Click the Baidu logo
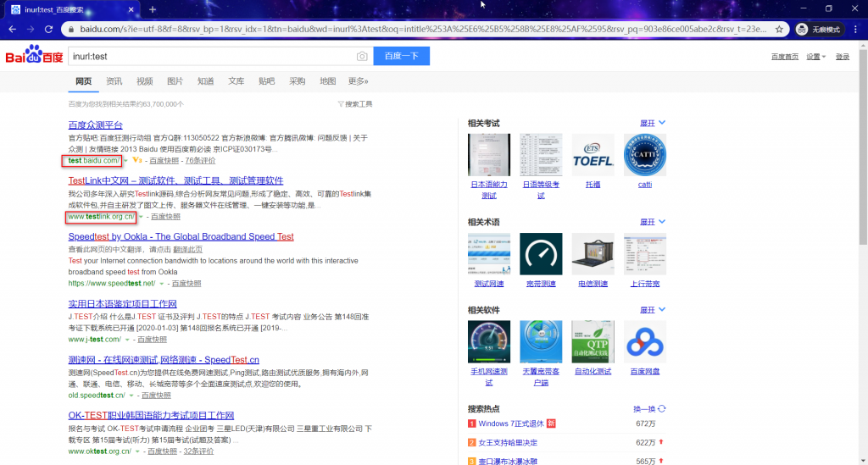The image size is (868, 465). [34, 55]
